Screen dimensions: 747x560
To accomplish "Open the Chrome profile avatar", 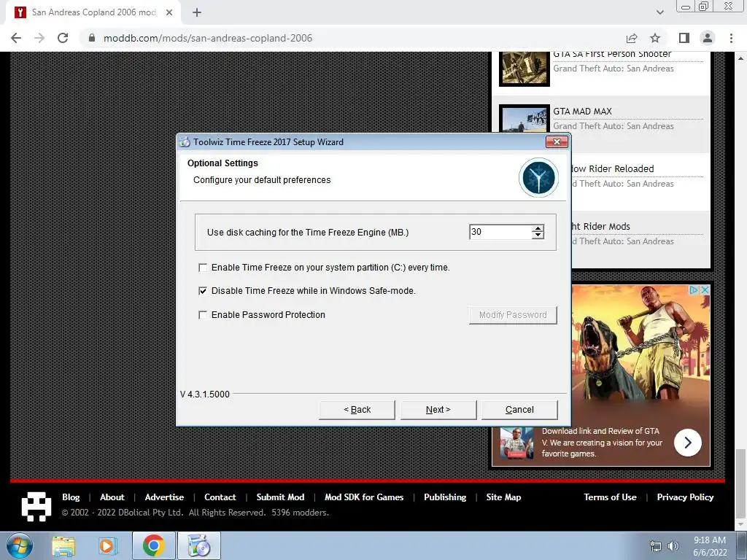I will coord(708,38).
